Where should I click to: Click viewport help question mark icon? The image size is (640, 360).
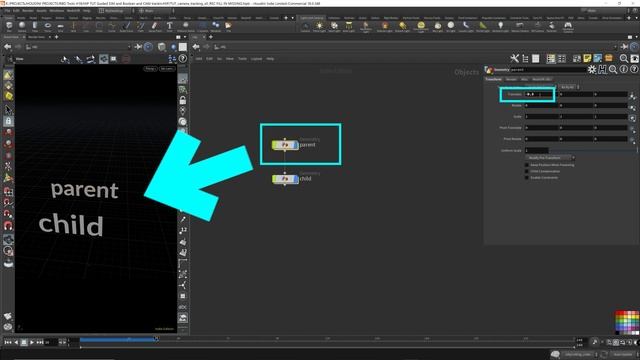[x=183, y=59]
